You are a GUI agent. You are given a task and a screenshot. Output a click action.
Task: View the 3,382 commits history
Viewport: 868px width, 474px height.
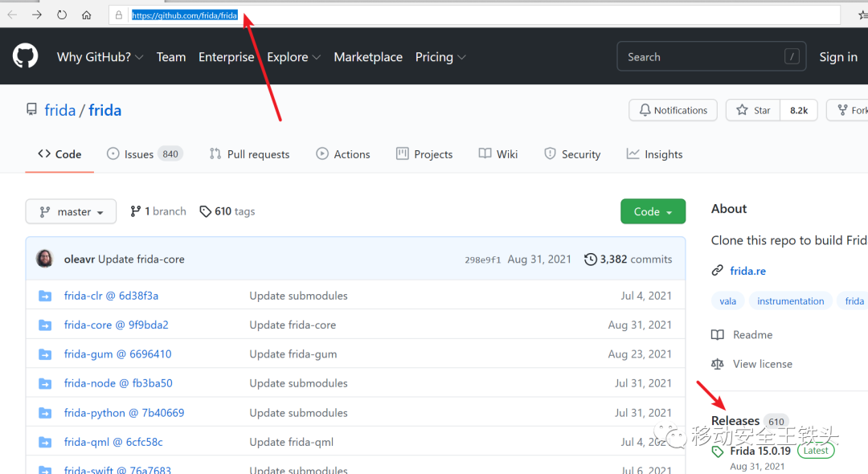[628, 259]
